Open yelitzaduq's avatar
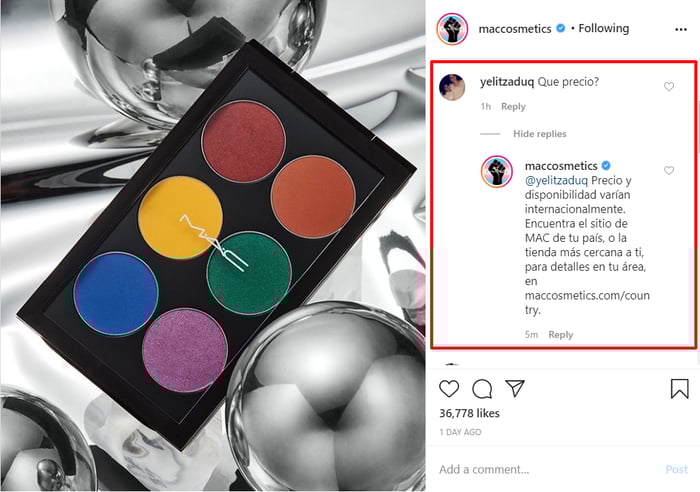700x492 pixels. [452, 88]
